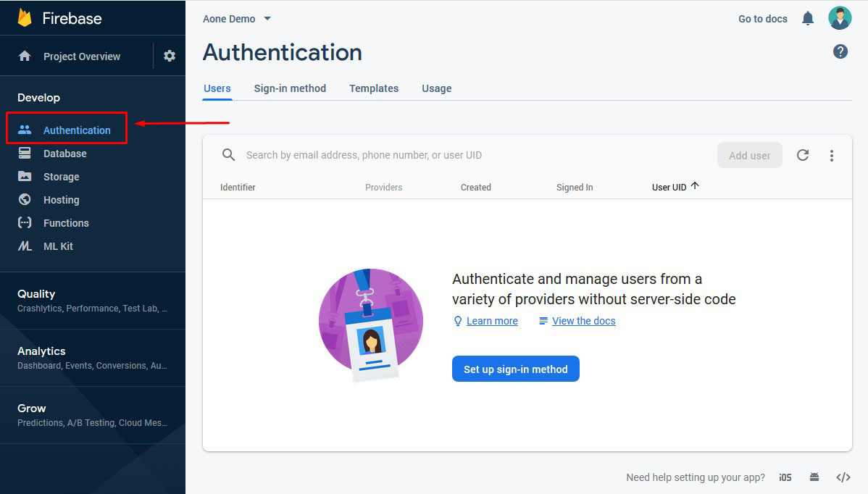Select Storage in the sidebar

(x=62, y=177)
